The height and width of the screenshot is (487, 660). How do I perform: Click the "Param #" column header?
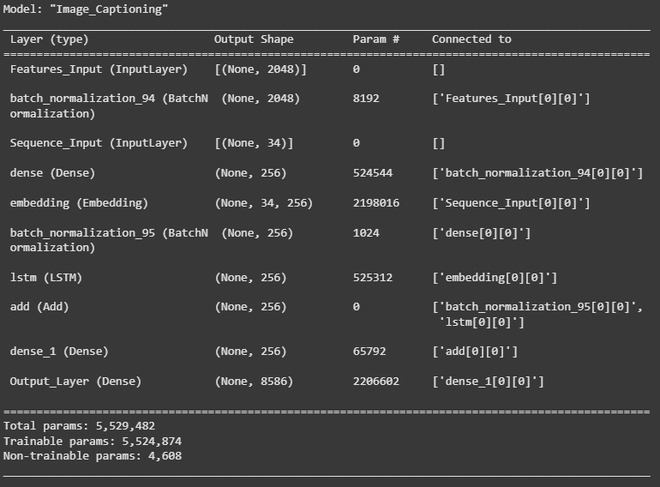(x=376, y=39)
